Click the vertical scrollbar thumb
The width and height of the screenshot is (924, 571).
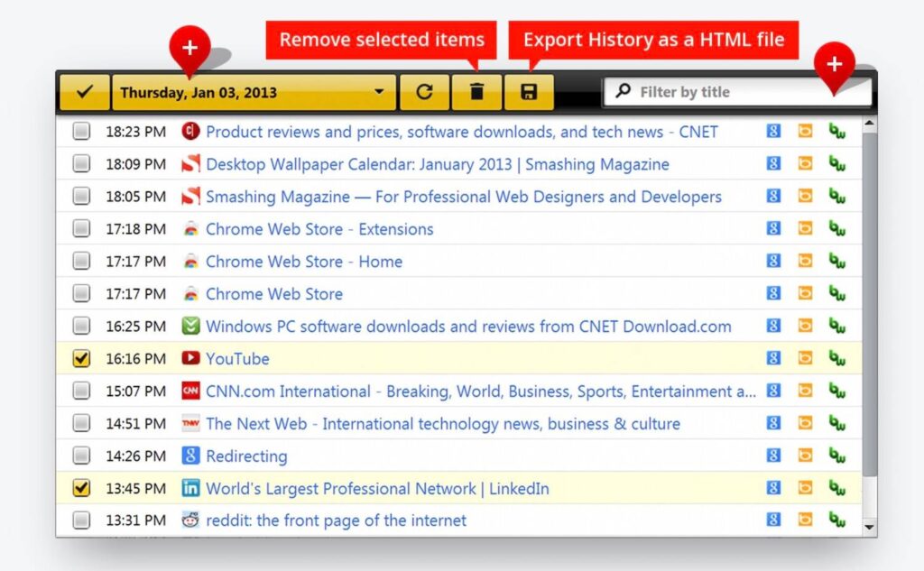pyautogui.click(x=869, y=303)
